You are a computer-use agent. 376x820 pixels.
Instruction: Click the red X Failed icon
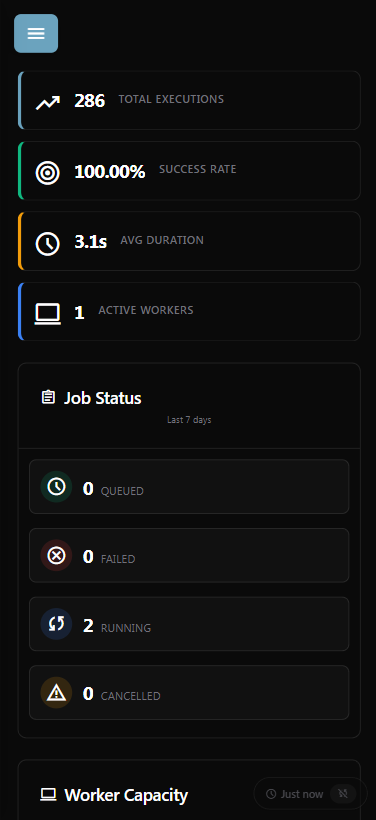point(56,555)
